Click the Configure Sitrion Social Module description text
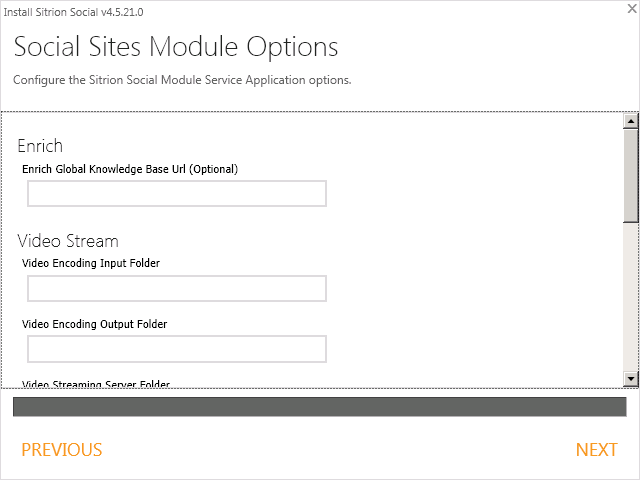The height and width of the screenshot is (480, 640). [x=182, y=80]
